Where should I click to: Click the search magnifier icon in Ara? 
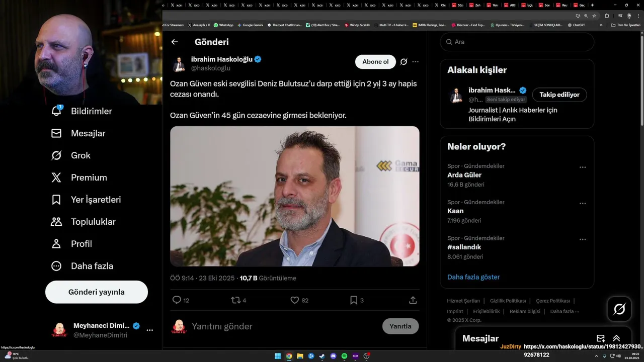pyautogui.click(x=448, y=42)
